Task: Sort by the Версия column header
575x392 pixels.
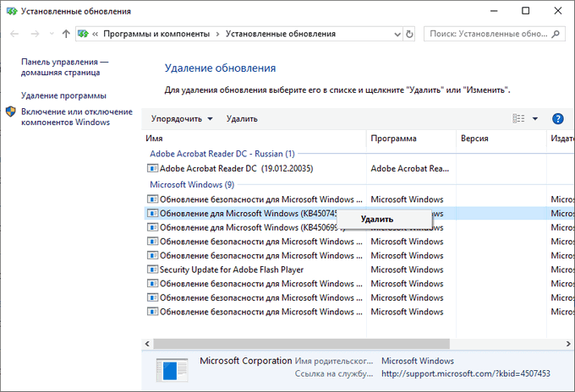Action: [501, 139]
